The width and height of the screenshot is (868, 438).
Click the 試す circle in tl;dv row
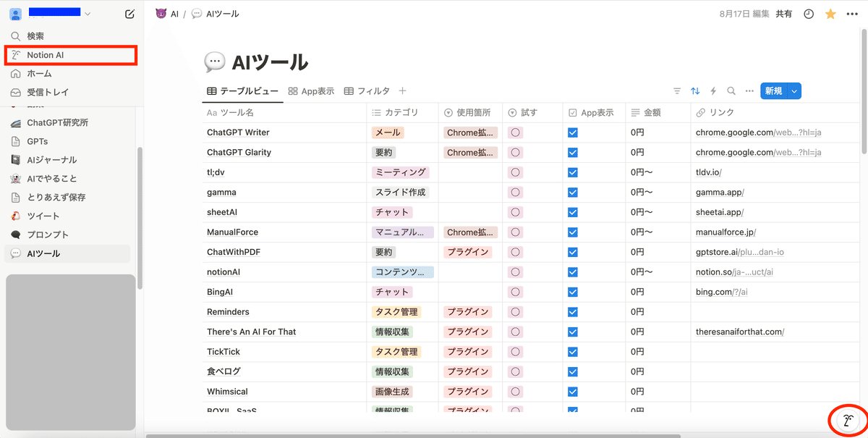click(516, 172)
